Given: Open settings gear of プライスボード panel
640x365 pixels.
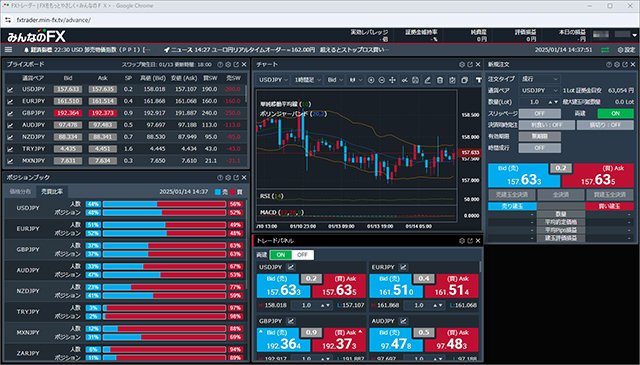Looking at the screenshot, I should 228,65.
